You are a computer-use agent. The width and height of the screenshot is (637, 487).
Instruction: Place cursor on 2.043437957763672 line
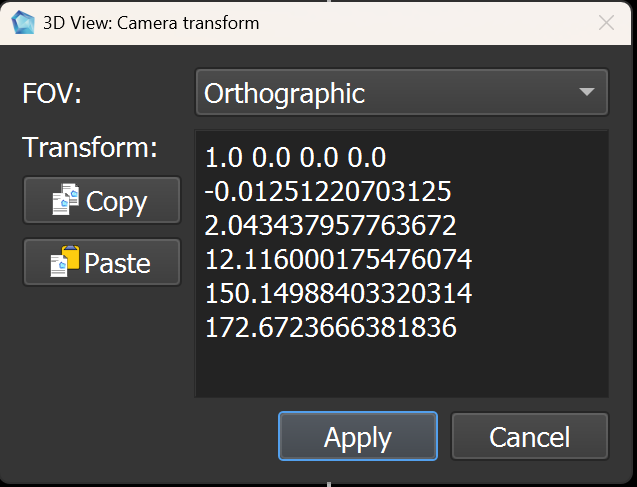point(330,225)
